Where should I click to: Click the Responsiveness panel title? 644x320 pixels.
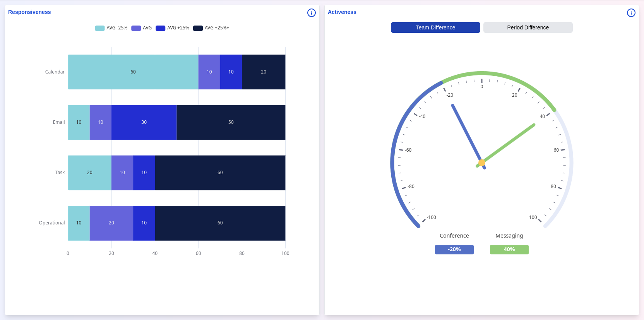coord(29,12)
